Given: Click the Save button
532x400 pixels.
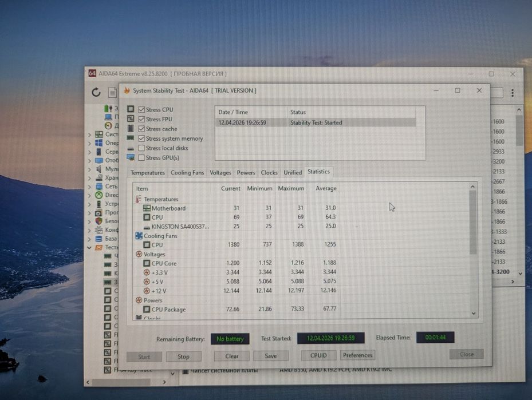Looking at the screenshot, I should point(271,355).
